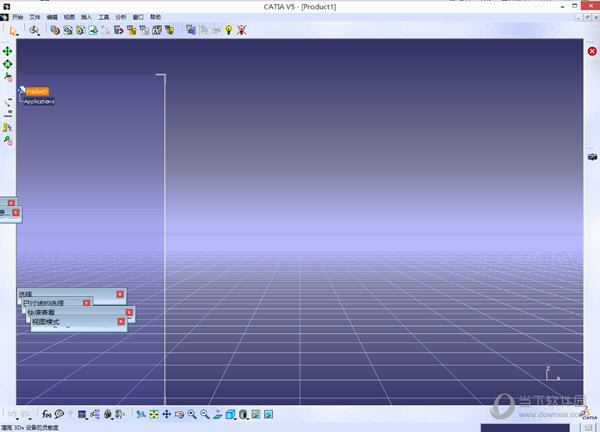600x432 pixels.
Task: Click the green Snap icon on left toolbar
Action: [8, 64]
